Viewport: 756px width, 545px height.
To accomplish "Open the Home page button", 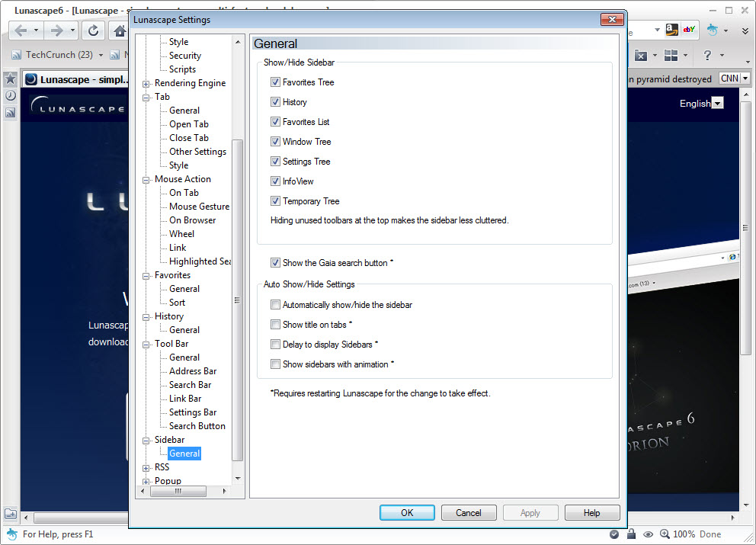I will 119,30.
